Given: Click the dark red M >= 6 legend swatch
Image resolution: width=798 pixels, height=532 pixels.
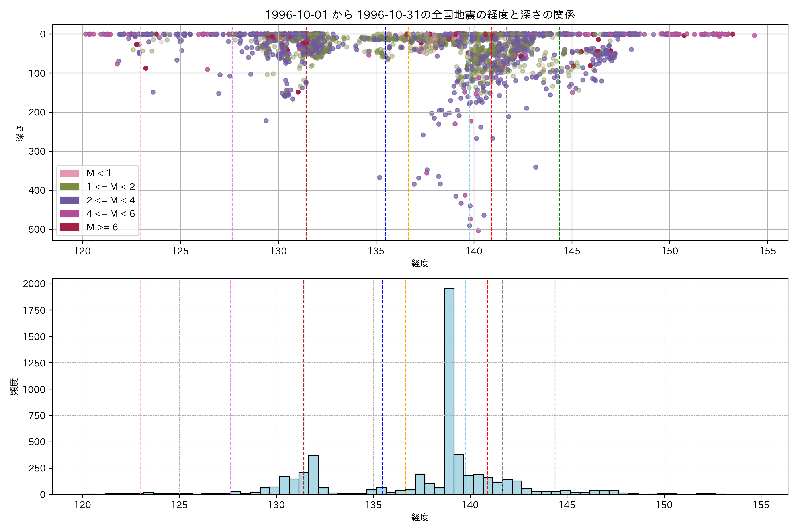Looking at the screenshot, I should (x=70, y=227).
